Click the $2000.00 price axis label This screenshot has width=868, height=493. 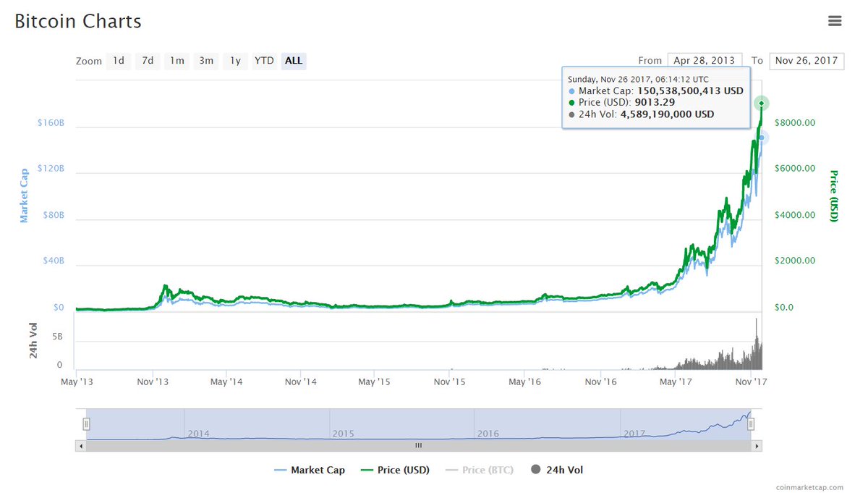[795, 261]
